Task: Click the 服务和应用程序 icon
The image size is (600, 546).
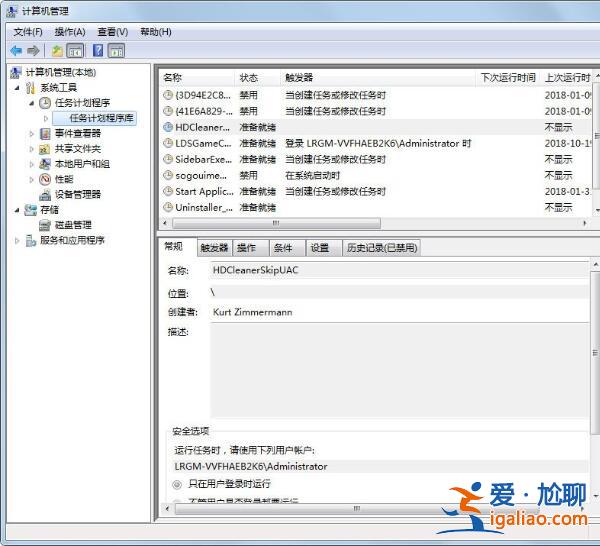Action: pos(31,241)
